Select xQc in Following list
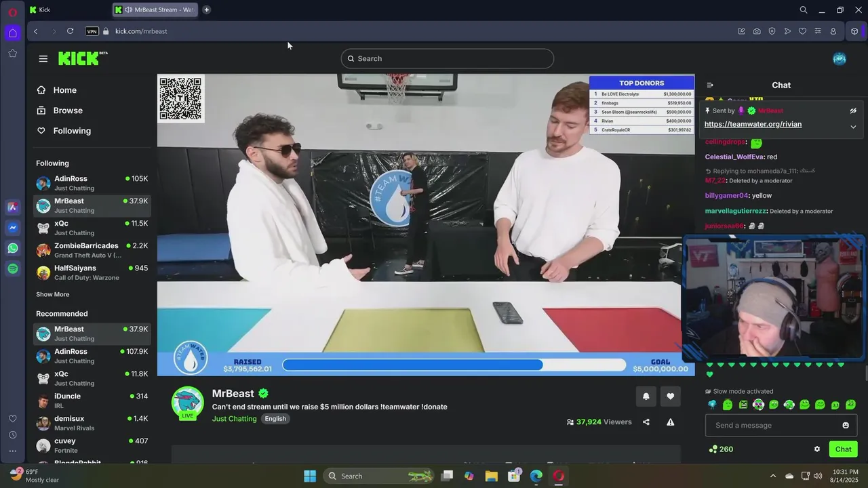Screen dimensions: 868x488 (x=92, y=228)
